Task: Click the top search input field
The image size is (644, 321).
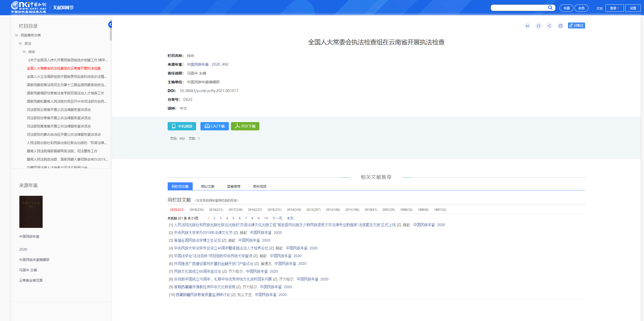Action: coord(518,8)
